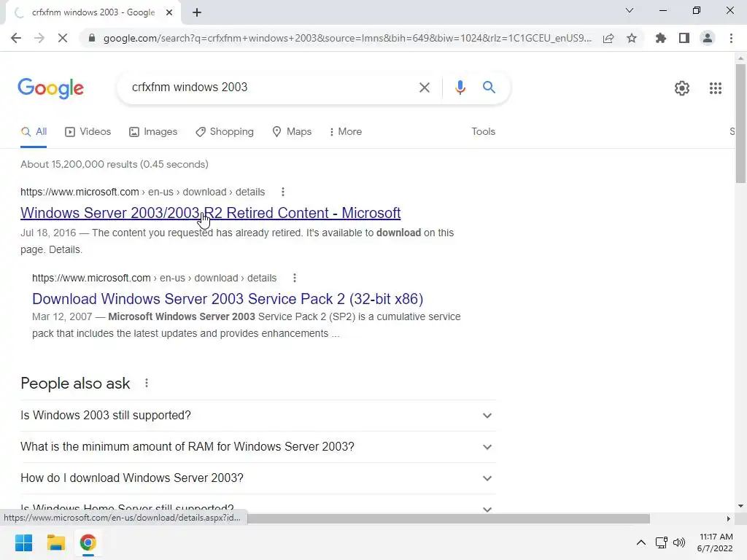Open Chrome profile avatar
This screenshot has height=560, width=747.
(708, 38)
